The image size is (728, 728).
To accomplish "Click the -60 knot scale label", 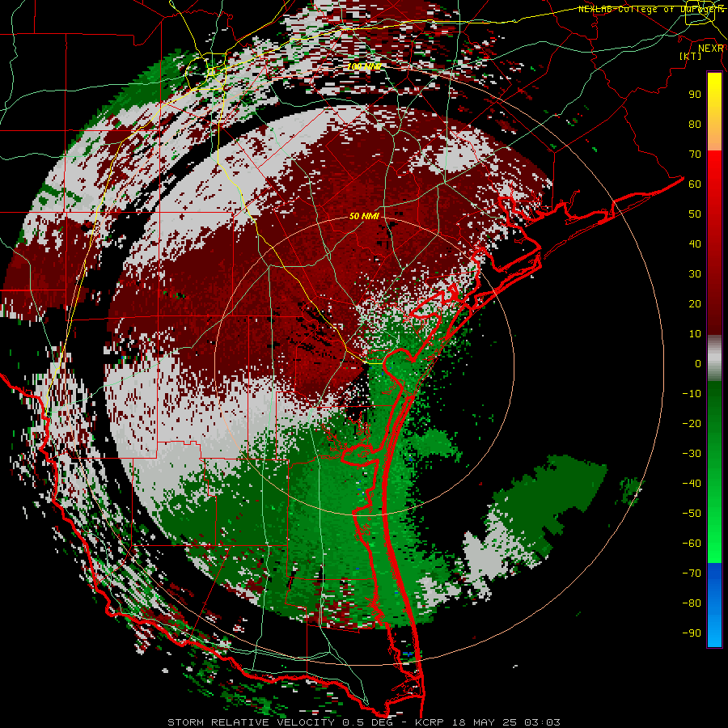I will (x=692, y=544).
